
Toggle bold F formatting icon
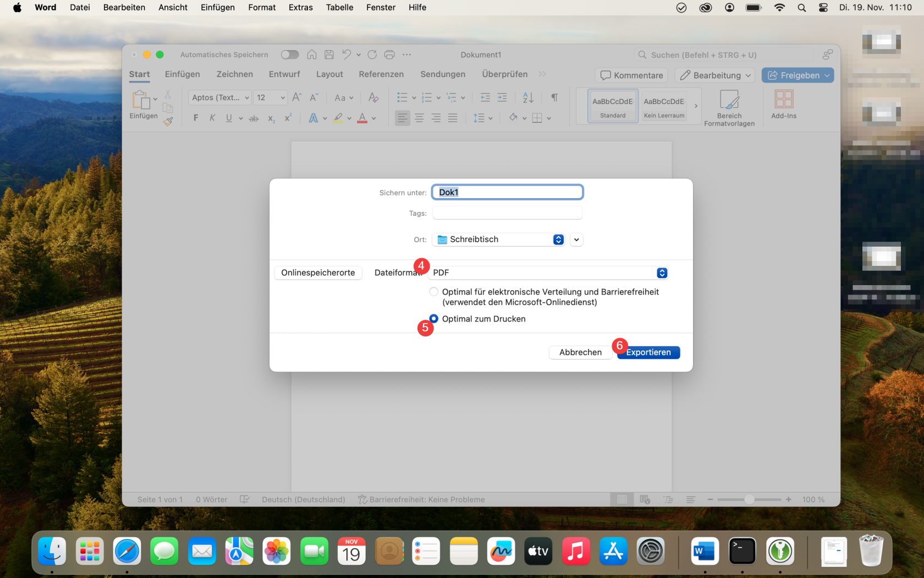pyautogui.click(x=196, y=118)
